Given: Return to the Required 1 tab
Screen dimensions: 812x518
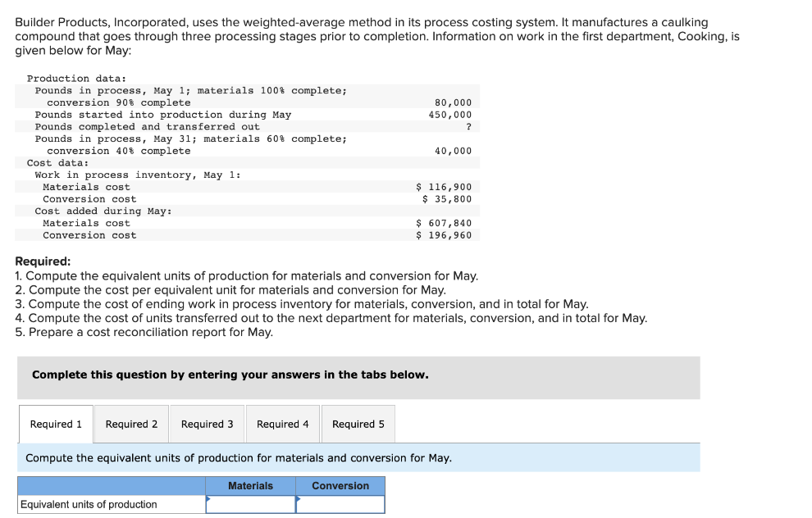Looking at the screenshot, I should (x=55, y=424).
